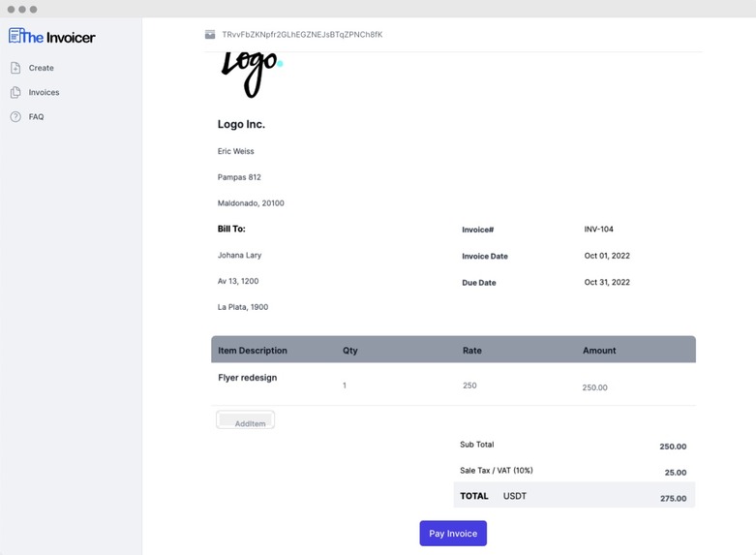Click the item amount 250.00
Image resolution: width=756 pixels, height=555 pixels.
point(595,387)
